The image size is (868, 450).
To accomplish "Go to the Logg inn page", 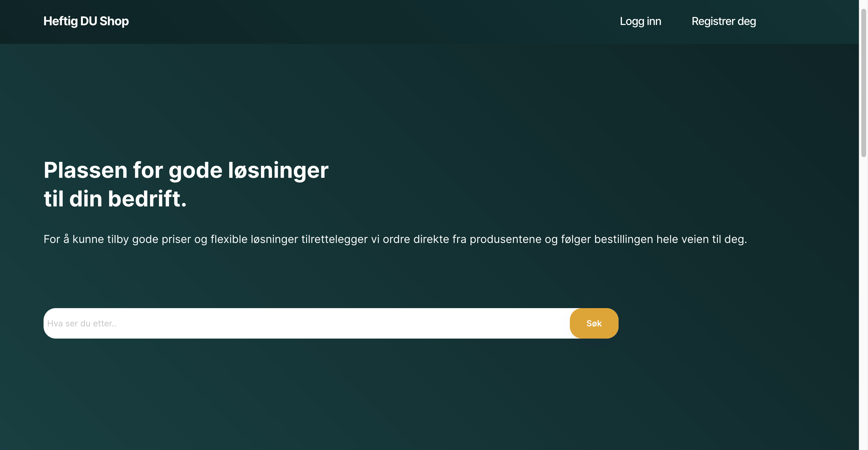I will coord(640,21).
